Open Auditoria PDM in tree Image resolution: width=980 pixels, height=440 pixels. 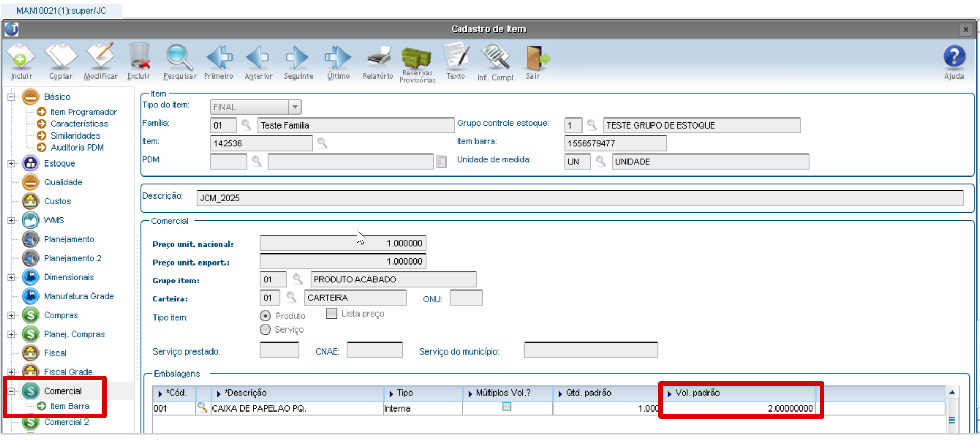(77, 148)
